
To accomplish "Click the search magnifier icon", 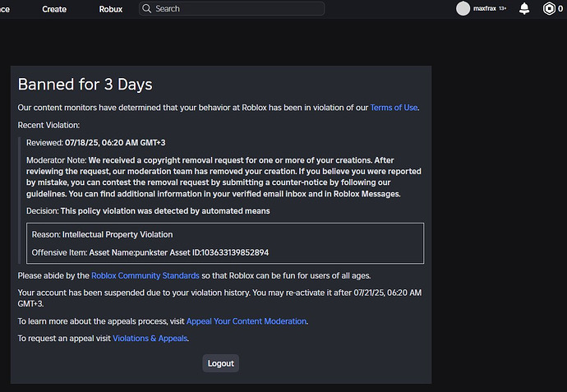I will pos(146,9).
